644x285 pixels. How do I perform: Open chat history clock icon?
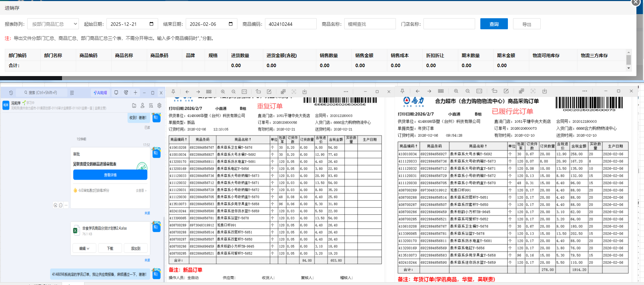click(x=11, y=93)
